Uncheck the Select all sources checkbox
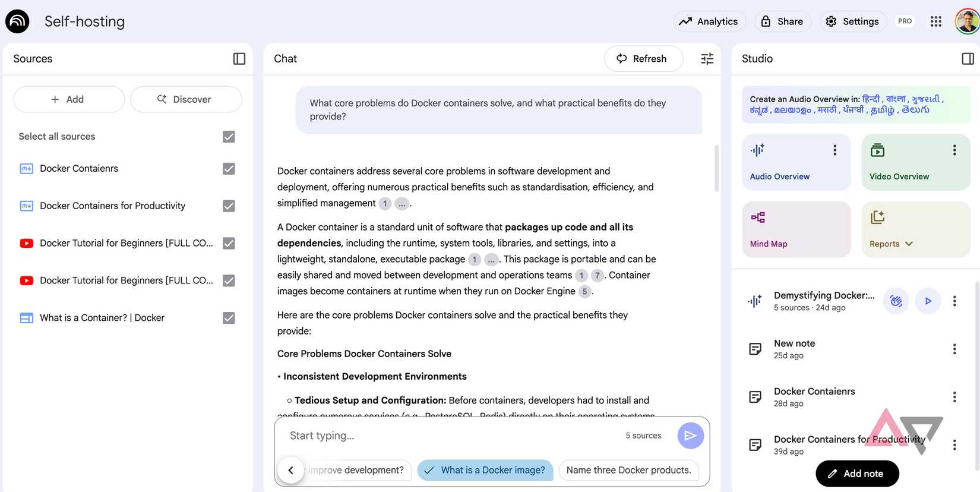 pyautogui.click(x=229, y=136)
